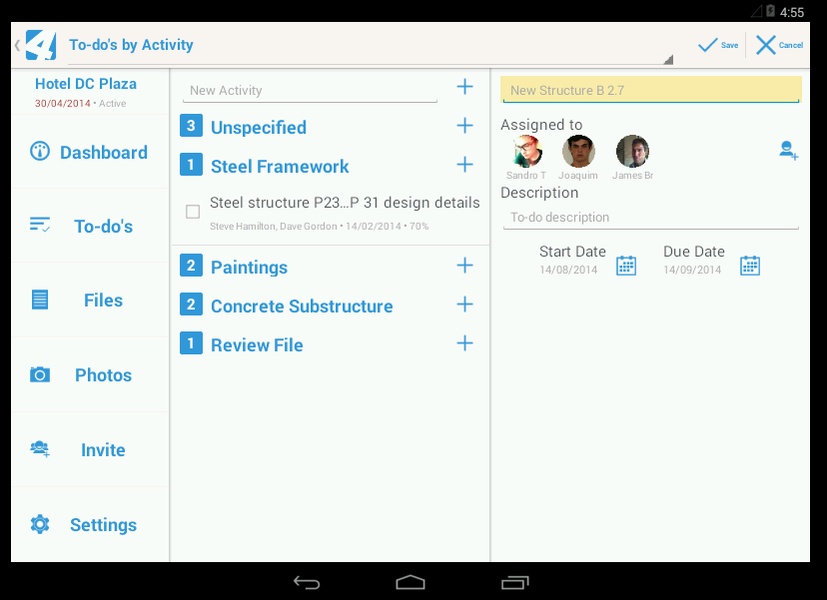Go to the Photos section
This screenshot has height=600, width=827.
pos(90,375)
